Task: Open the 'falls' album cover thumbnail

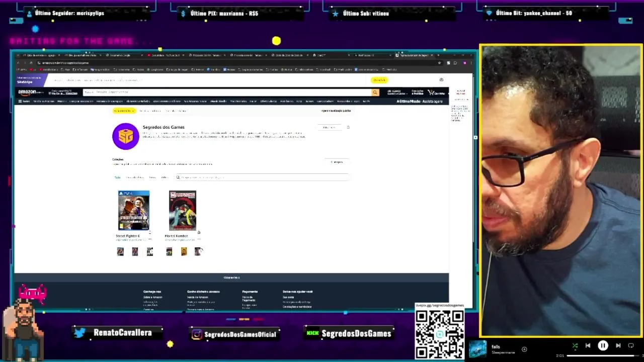Action: (x=477, y=349)
